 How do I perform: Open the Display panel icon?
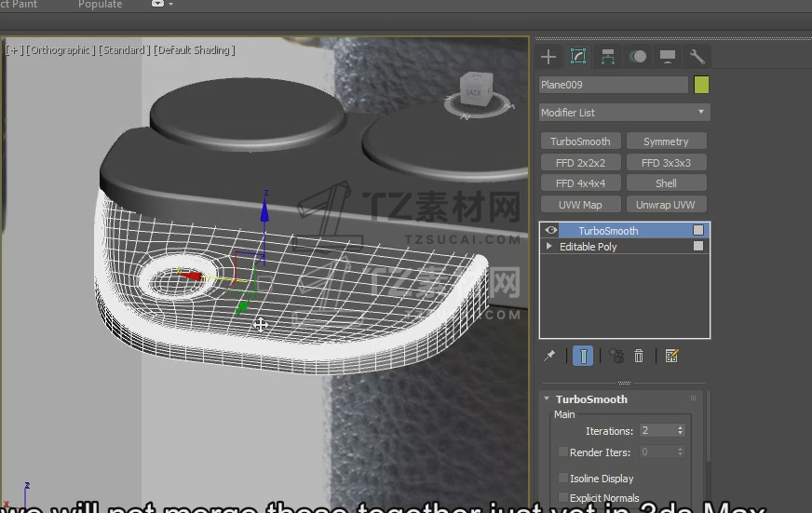[x=668, y=57]
